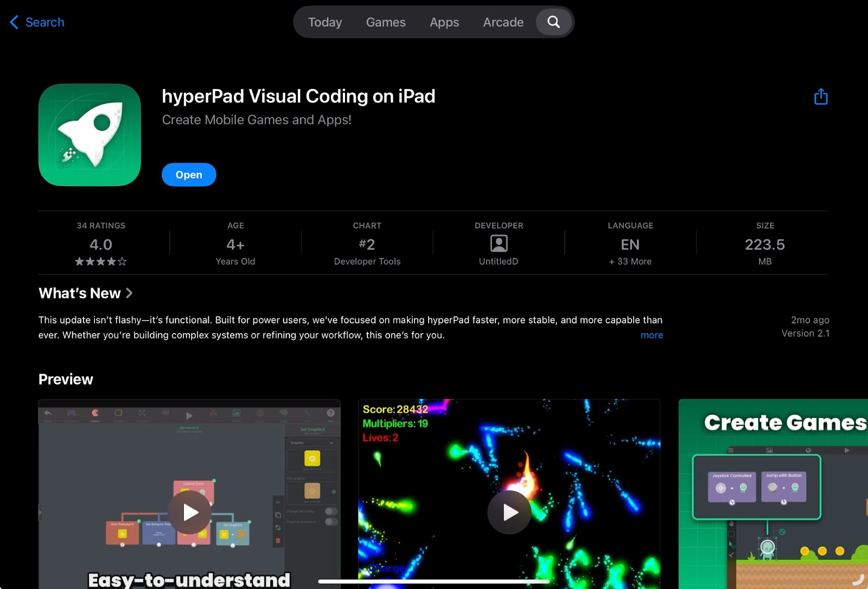Switch to the Apps tab
This screenshot has height=589, width=868.
click(444, 22)
